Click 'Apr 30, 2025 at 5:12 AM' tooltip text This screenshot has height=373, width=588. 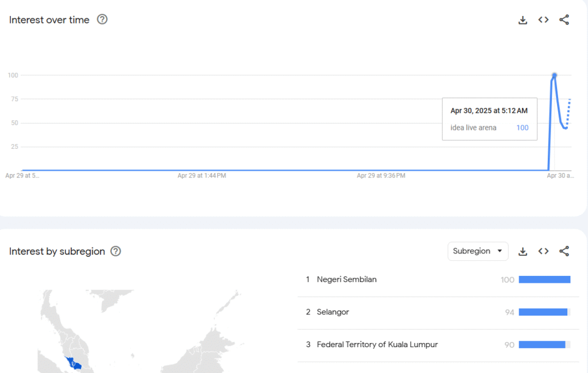(489, 111)
